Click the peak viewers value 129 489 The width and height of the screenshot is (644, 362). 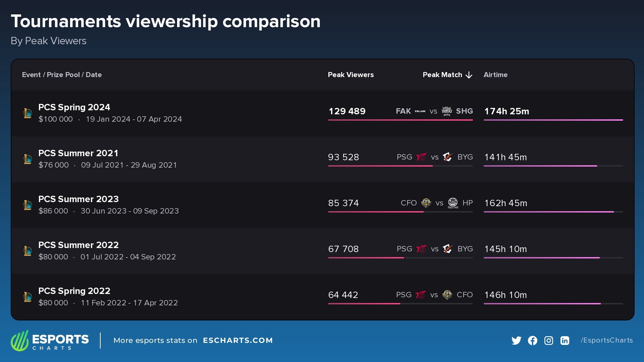pos(347,111)
